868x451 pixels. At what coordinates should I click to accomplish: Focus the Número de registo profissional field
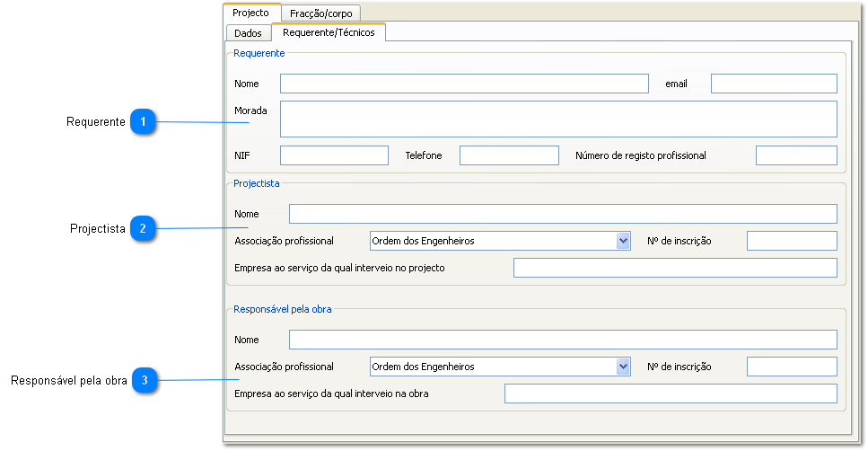pos(795,155)
